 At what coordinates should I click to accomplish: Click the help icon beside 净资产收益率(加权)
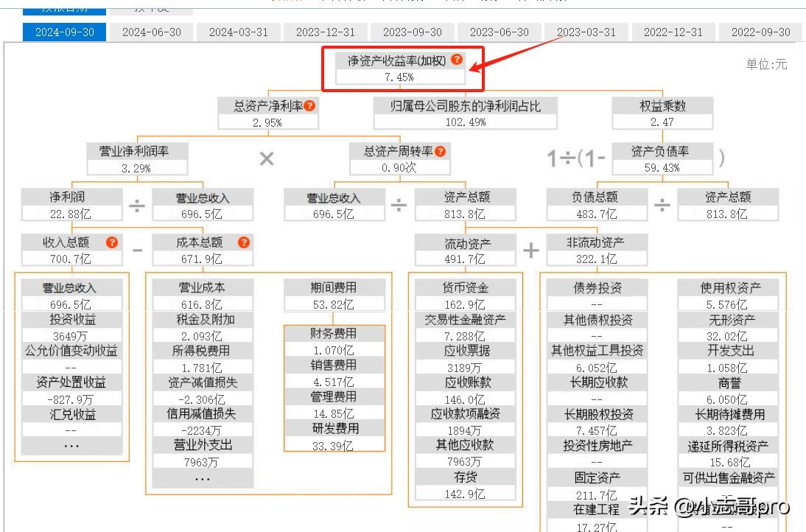point(458,60)
